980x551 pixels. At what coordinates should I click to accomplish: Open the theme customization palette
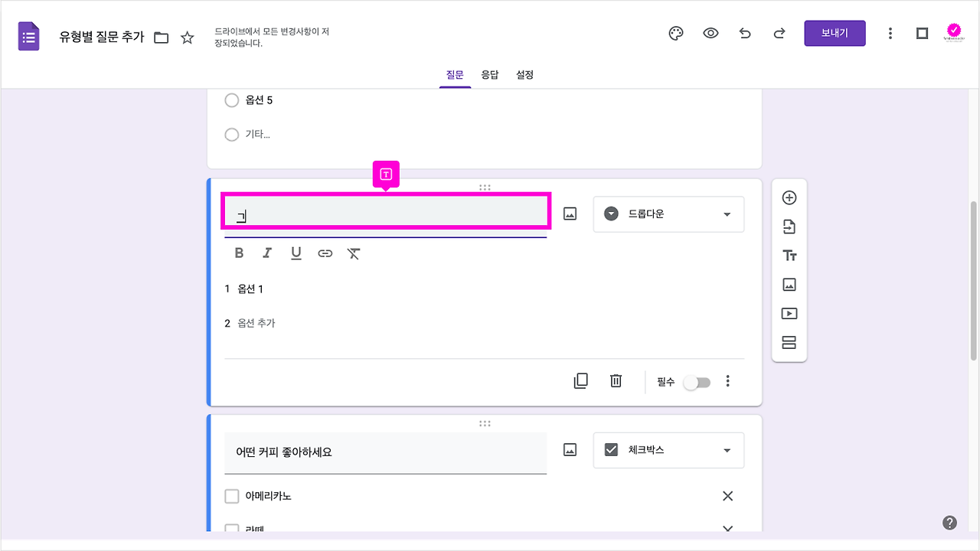click(x=675, y=33)
